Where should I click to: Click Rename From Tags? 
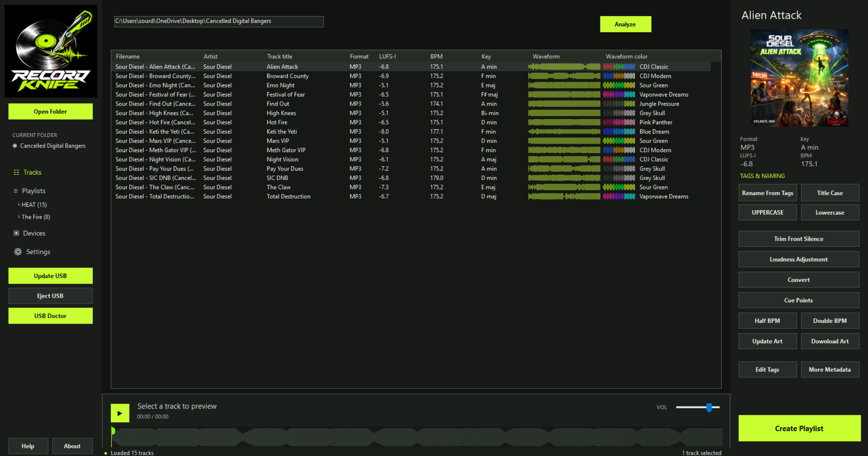(768, 193)
